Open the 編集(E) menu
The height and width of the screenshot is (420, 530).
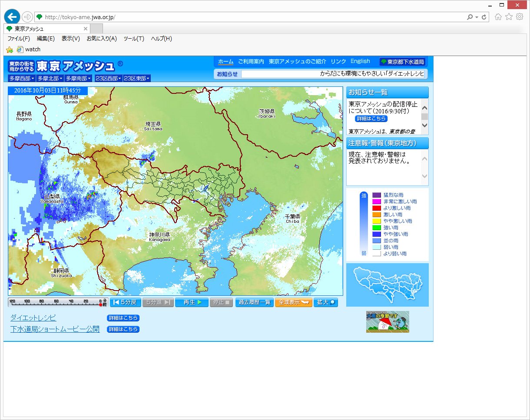[46, 39]
